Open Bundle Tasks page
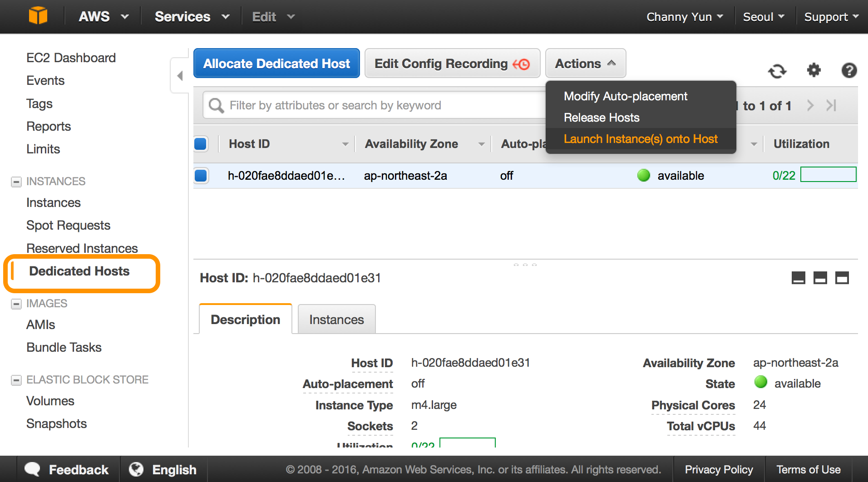The image size is (868, 482). tap(64, 348)
